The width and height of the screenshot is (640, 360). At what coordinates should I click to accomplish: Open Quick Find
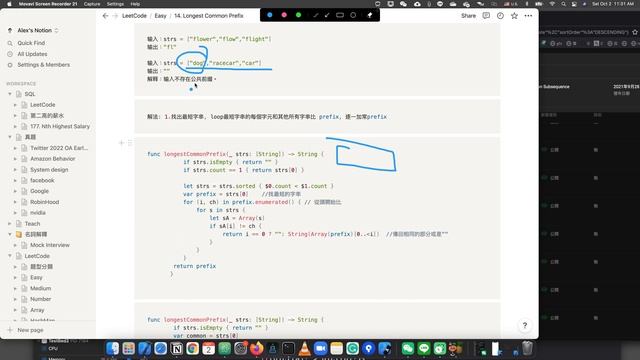31,43
